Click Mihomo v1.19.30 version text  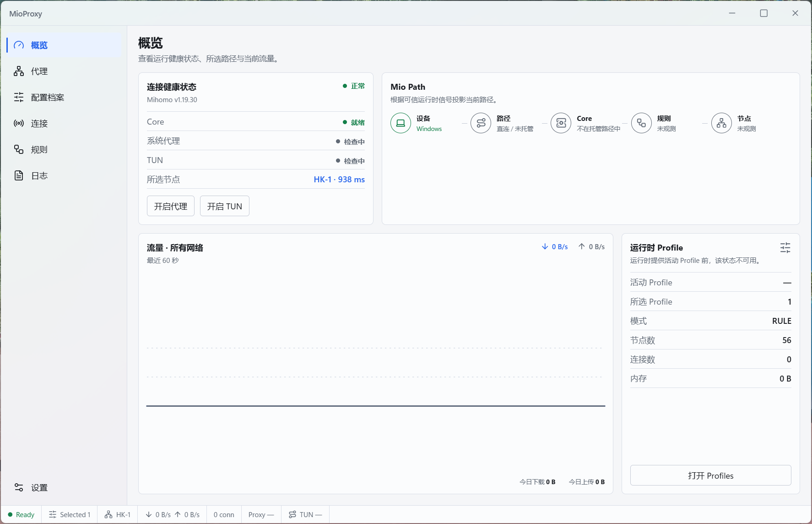172,100
